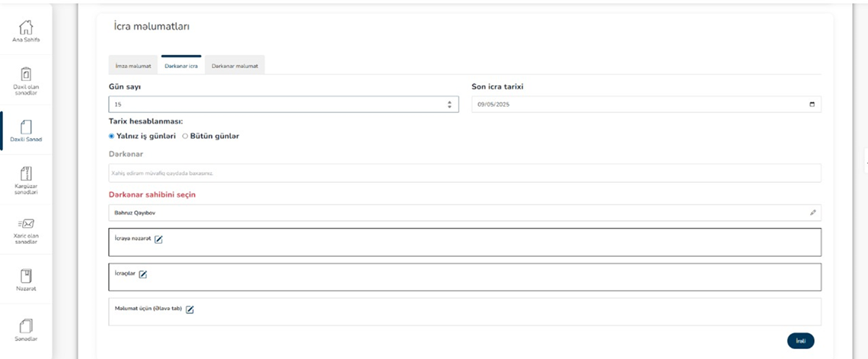The height and width of the screenshot is (359, 868).
Task: Click edit icon beside Məlumat üçün
Action: coord(190,309)
